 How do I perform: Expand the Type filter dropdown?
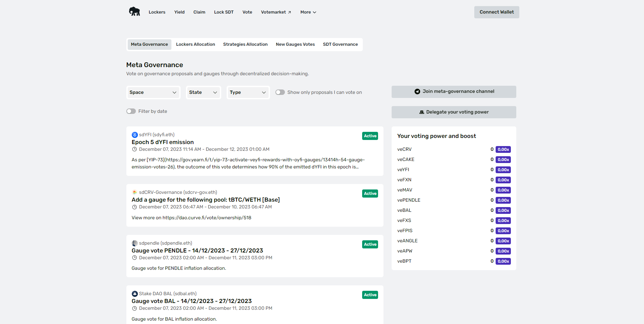[248, 93]
